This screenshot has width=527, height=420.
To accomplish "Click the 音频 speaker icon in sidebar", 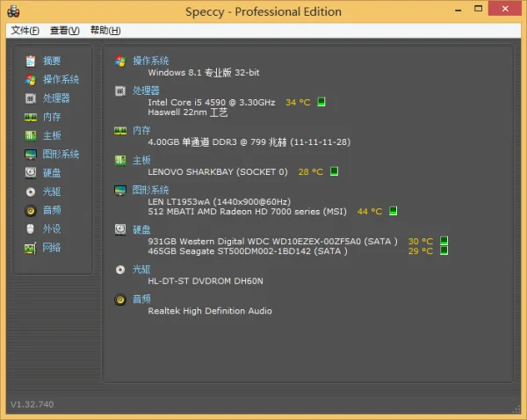I will (31, 211).
